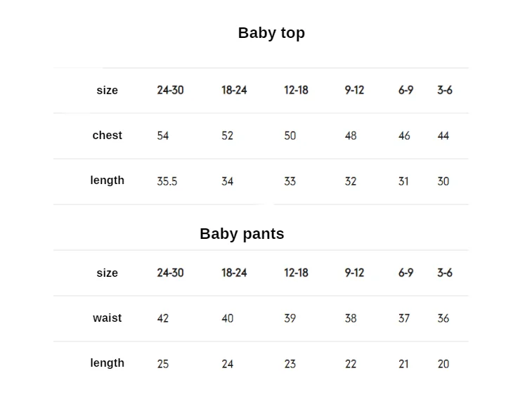The width and height of the screenshot is (532, 411).
Task: Click the 9-12 size in Baby top
Action: [355, 90]
